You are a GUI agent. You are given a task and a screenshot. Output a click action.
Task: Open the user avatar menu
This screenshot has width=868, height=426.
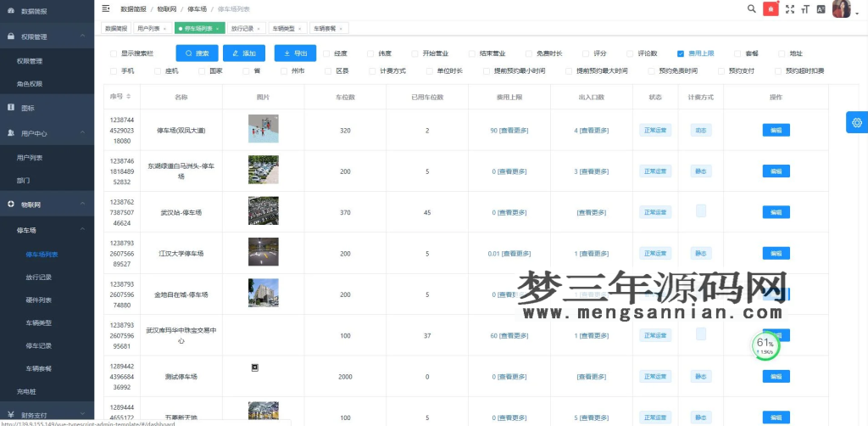(x=842, y=8)
